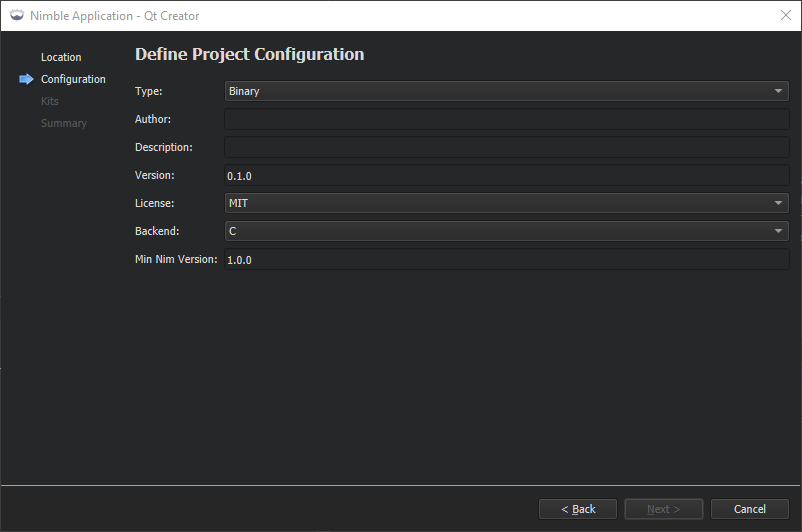Viewport: 802px width, 532px height.
Task: Click the Qt Creator app icon in title bar
Action: pyautogui.click(x=17, y=15)
